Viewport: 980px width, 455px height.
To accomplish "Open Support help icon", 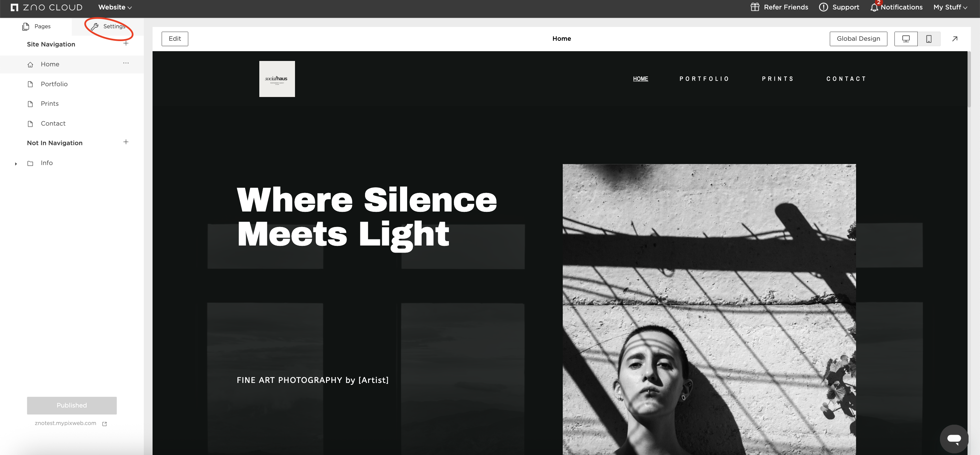I will [x=823, y=7].
